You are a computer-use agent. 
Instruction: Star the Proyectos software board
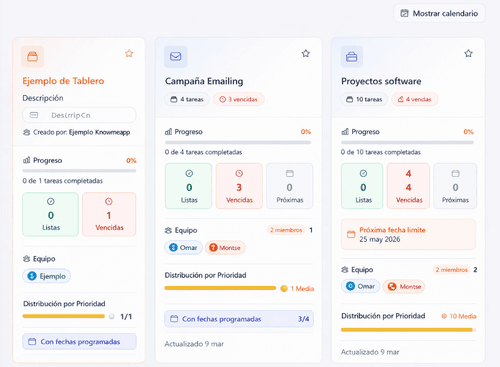pyautogui.click(x=468, y=53)
